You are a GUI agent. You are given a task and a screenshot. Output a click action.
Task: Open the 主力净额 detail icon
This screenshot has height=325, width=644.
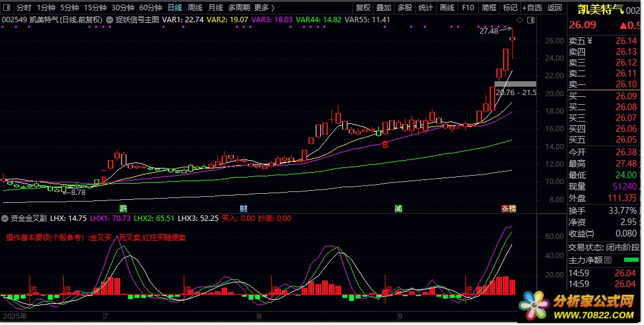607,260
